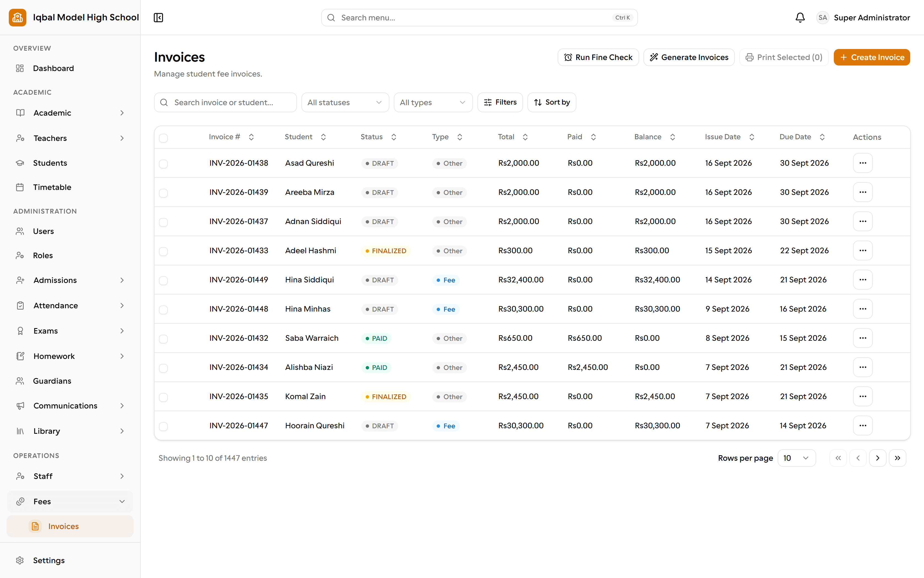Image resolution: width=924 pixels, height=578 pixels.
Task: Expand the Exams sidebar section
Action: 70,331
